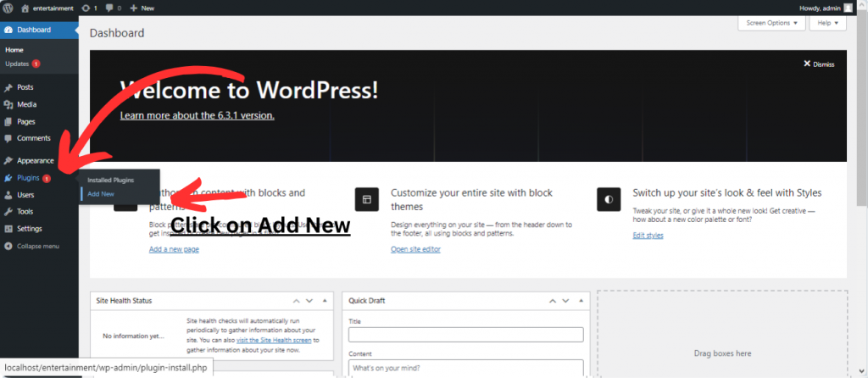Click the Quick Draft Title field
This screenshot has height=378, width=868.
[465, 335]
